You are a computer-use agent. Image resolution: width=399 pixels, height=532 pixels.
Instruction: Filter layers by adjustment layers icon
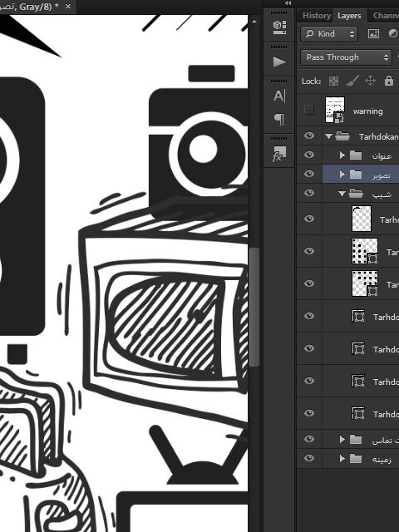coord(393,33)
